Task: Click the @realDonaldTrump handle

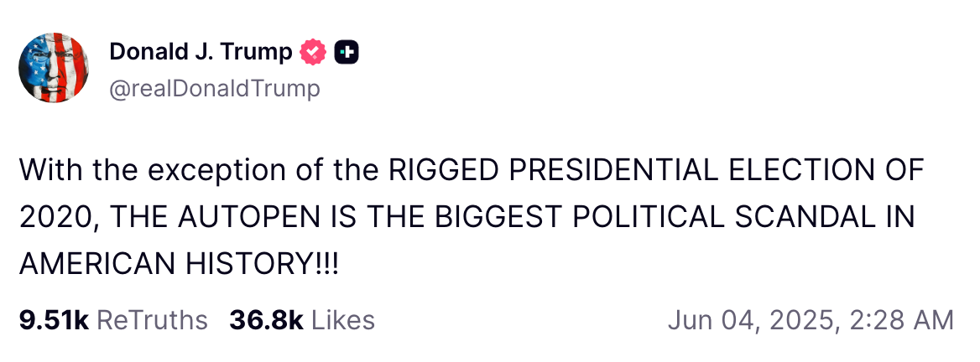Action: click(215, 88)
